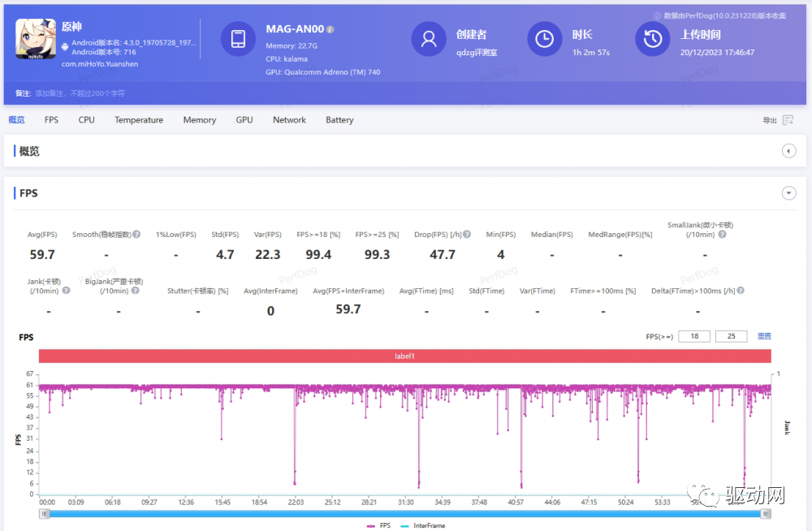Click help icon next to Smooth index
This screenshot has width=812, height=531.
(136, 235)
